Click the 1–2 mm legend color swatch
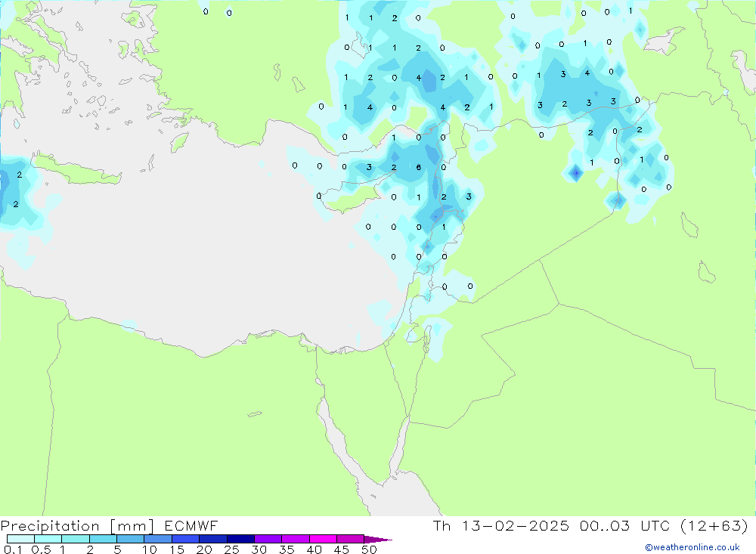The image size is (756, 554). click(x=76, y=539)
